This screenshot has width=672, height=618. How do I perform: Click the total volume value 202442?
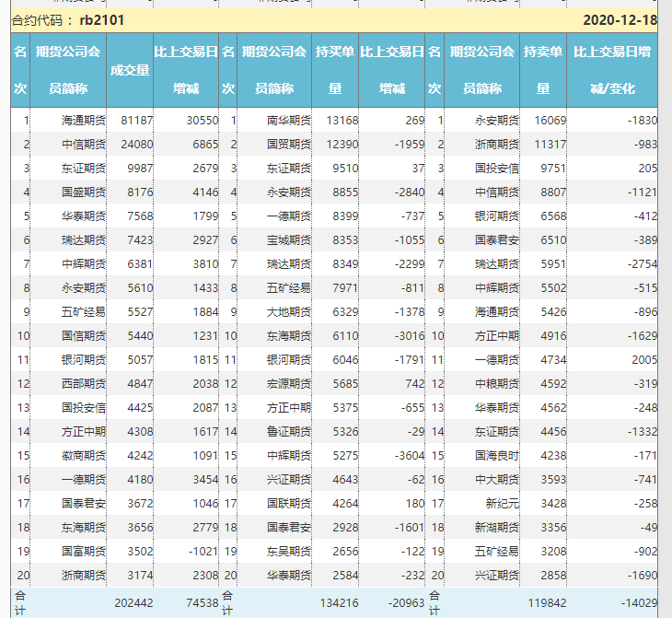click(x=133, y=603)
